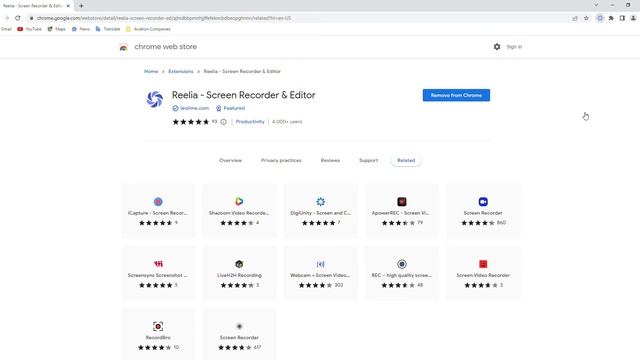Open the Chrome Web Store settings gear
The height and width of the screenshot is (360, 640).
(x=497, y=47)
